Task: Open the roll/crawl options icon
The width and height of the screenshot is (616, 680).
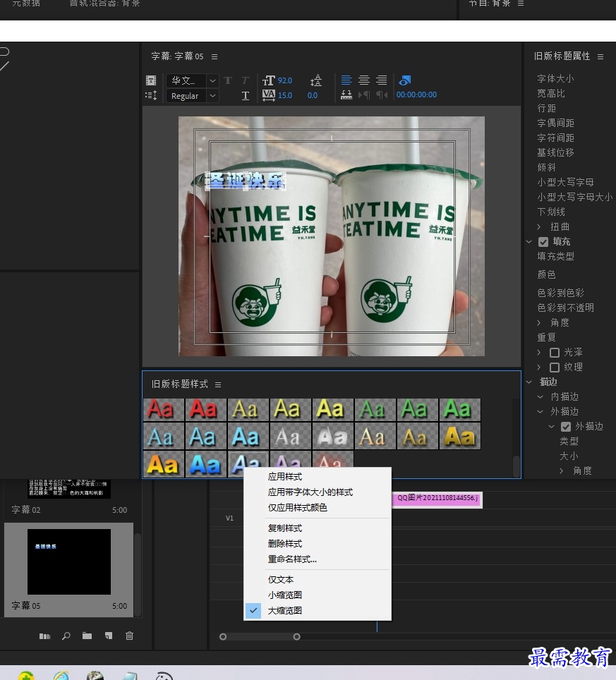Action: point(150,95)
